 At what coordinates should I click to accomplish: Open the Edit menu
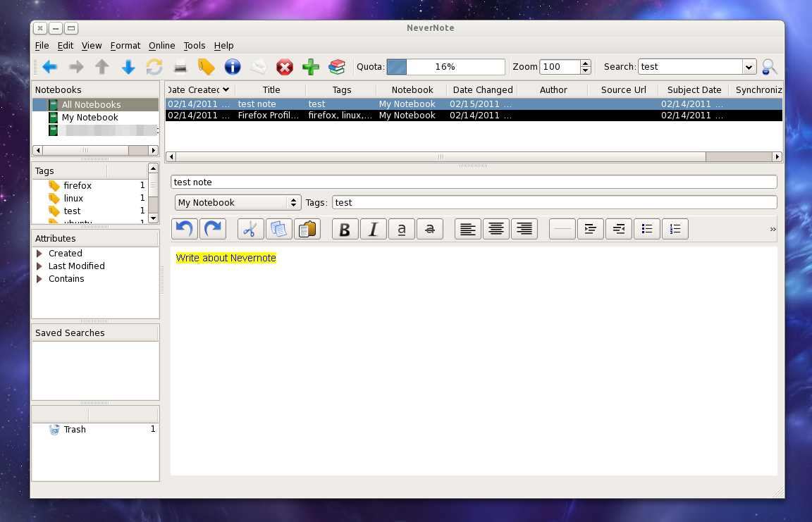pyautogui.click(x=66, y=46)
